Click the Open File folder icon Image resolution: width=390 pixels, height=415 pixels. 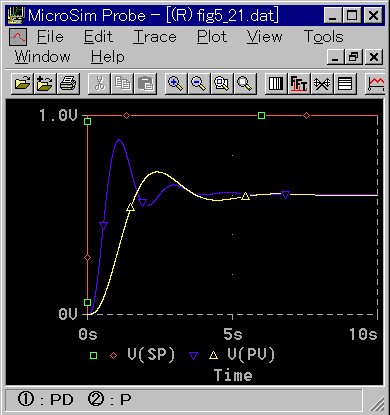22,83
